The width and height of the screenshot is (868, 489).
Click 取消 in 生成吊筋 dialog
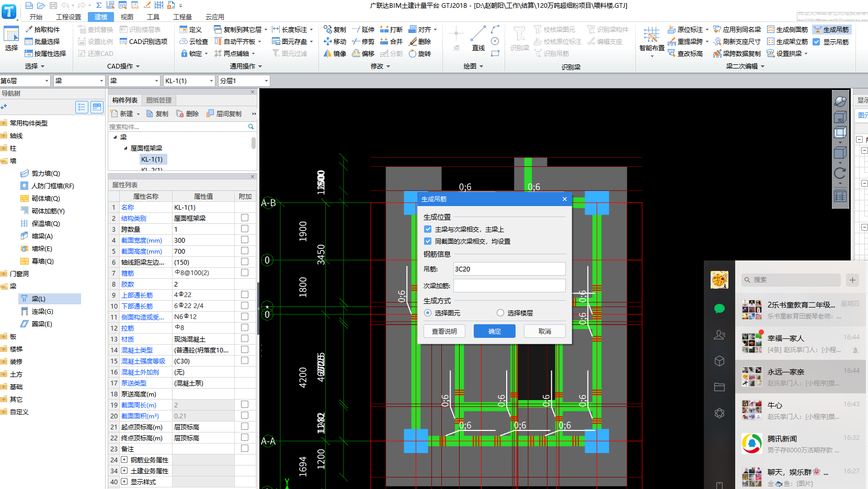pos(545,331)
